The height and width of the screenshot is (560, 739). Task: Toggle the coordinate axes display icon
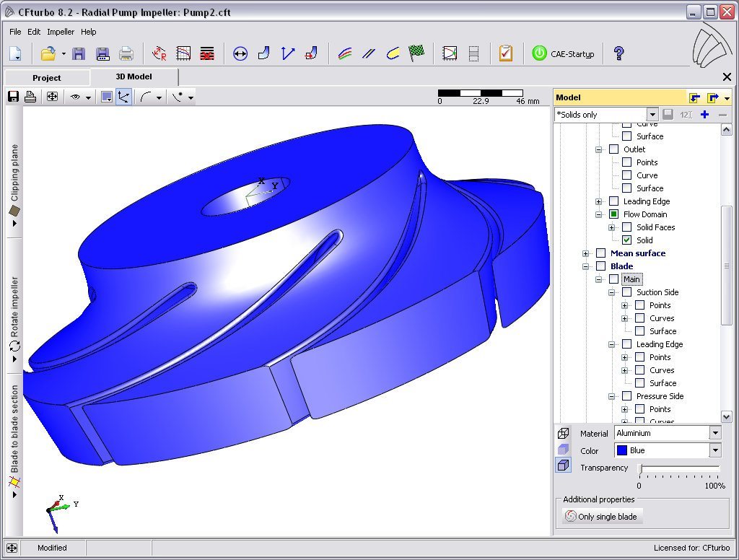click(x=124, y=97)
